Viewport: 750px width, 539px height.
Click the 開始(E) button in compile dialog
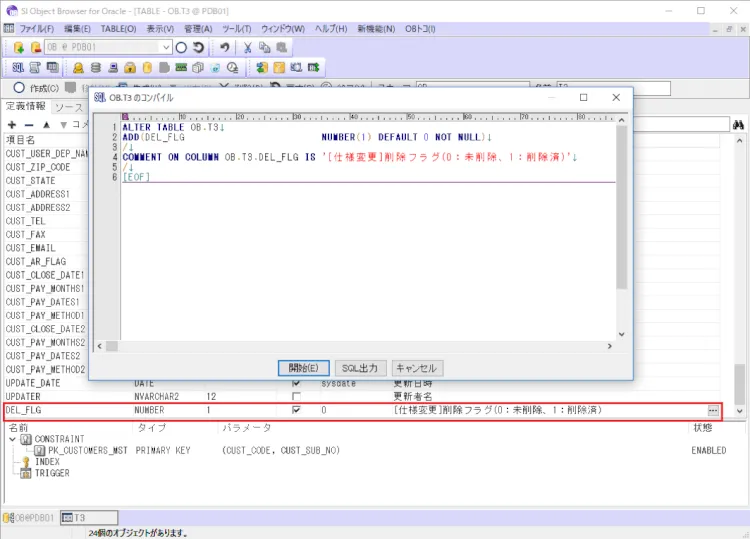(x=304, y=368)
